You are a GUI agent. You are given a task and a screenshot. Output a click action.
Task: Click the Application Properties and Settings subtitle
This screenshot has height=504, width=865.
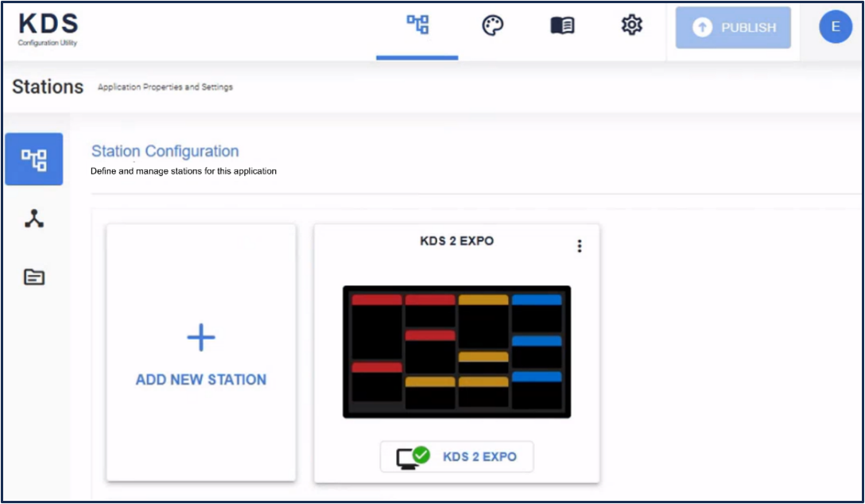(x=165, y=87)
